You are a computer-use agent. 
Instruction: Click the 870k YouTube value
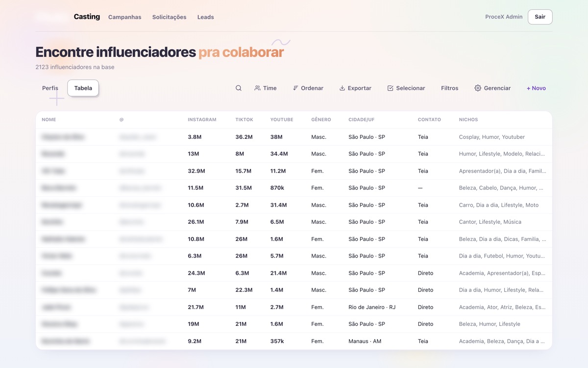pos(277,188)
